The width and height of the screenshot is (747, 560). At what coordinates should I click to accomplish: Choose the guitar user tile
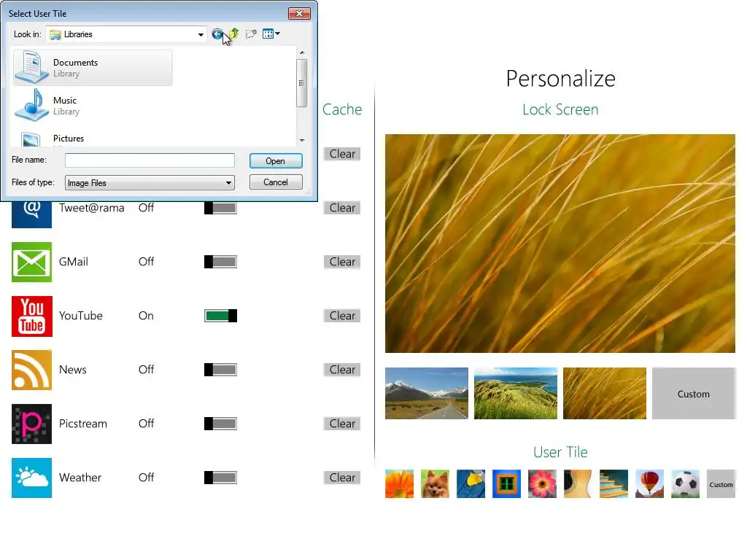[578, 484]
